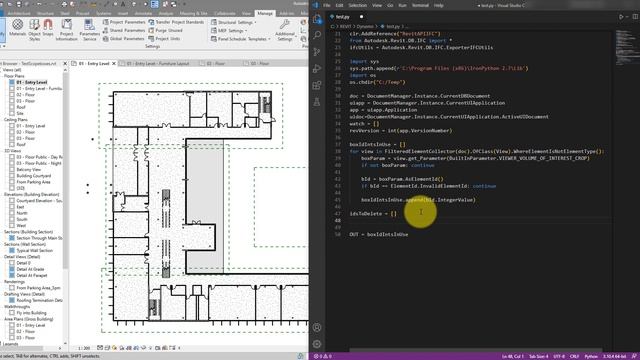The image size is (640, 360).
Task: Click Ln 48, Col 1 cursor position indicator
Action: 513,356
